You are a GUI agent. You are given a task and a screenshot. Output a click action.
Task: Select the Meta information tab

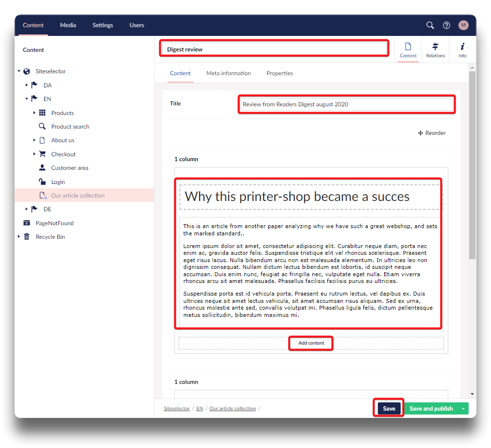click(x=229, y=73)
